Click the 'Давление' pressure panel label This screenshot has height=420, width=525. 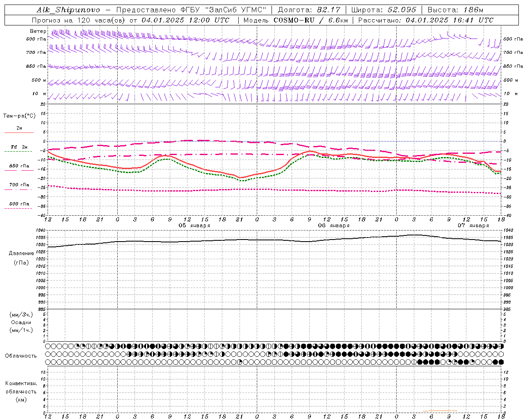21,253
